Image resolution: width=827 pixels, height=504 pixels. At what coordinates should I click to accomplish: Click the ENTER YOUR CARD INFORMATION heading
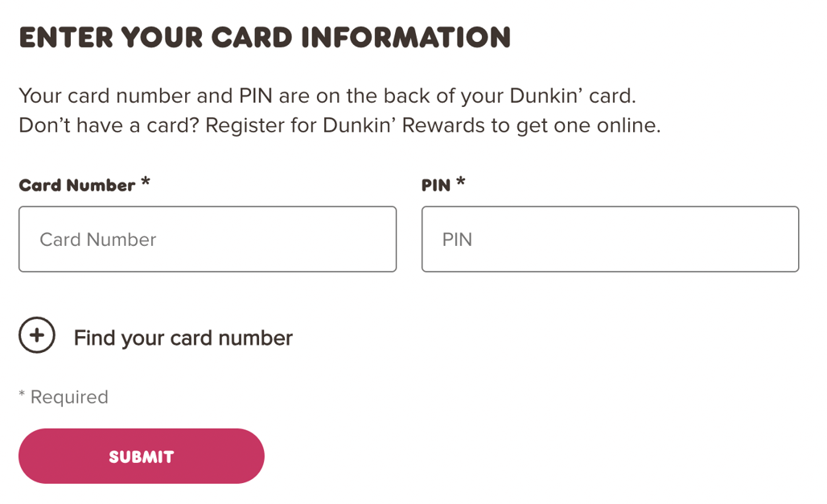pyautogui.click(x=264, y=36)
